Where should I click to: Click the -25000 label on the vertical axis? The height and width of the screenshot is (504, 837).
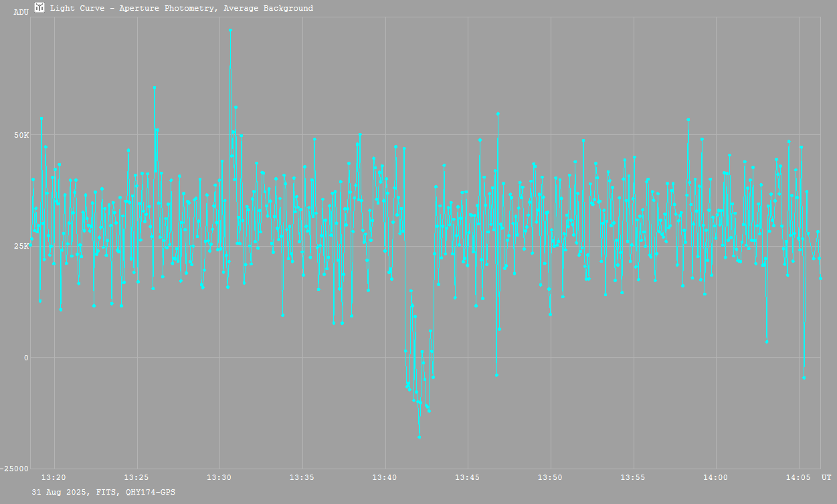[15, 469]
